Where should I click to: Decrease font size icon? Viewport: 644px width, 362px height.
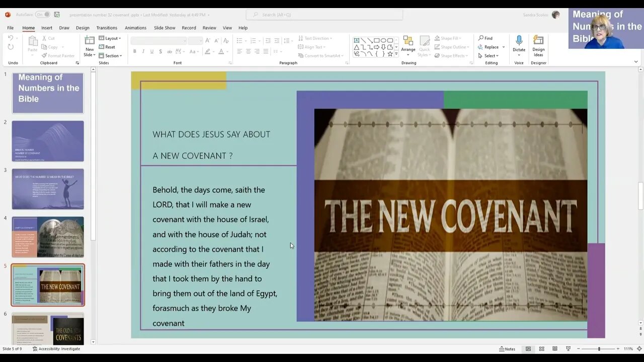click(216, 40)
